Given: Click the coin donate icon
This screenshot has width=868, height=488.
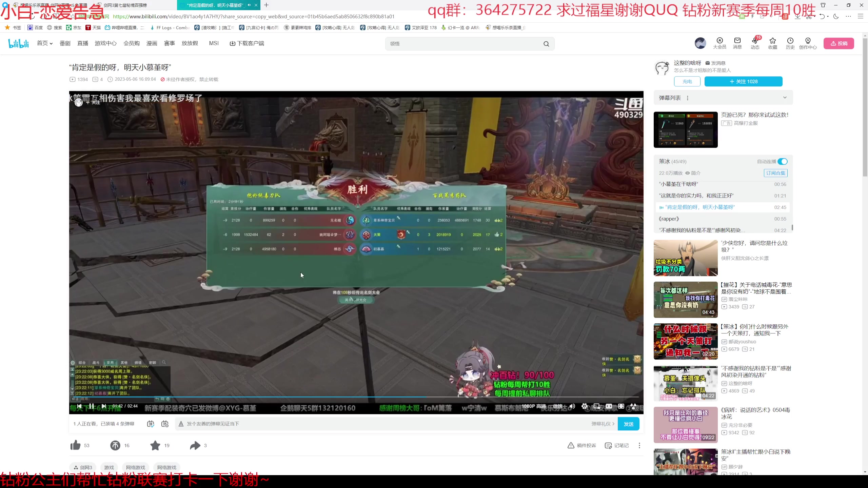Looking at the screenshot, I should (115, 445).
